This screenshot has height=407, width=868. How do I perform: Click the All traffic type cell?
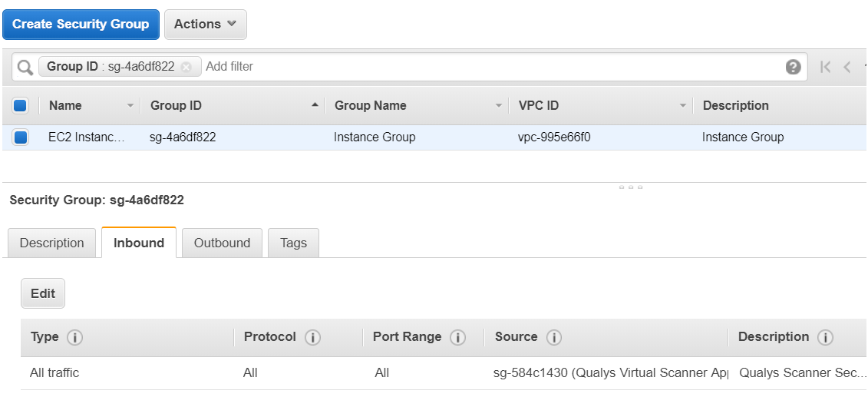click(54, 373)
